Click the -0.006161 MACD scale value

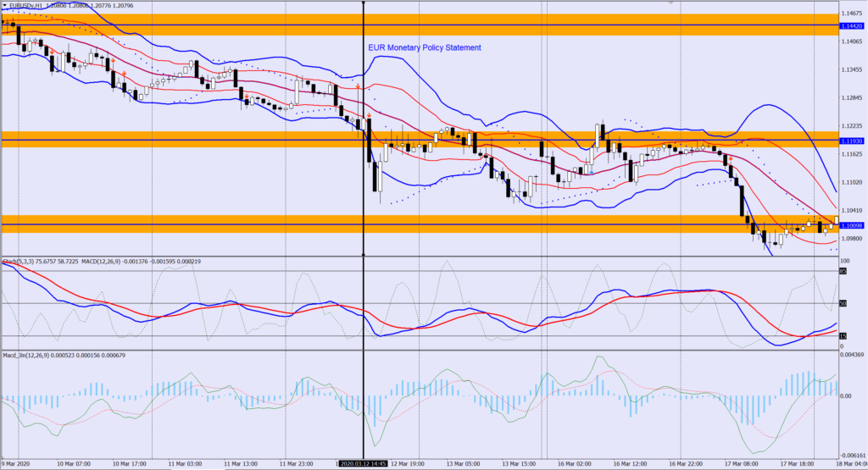(853, 456)
